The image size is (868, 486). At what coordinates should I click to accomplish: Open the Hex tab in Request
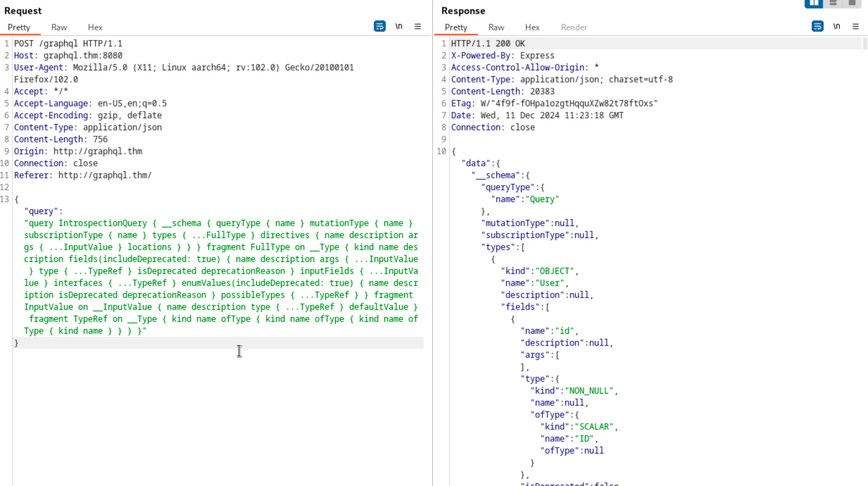95,27
